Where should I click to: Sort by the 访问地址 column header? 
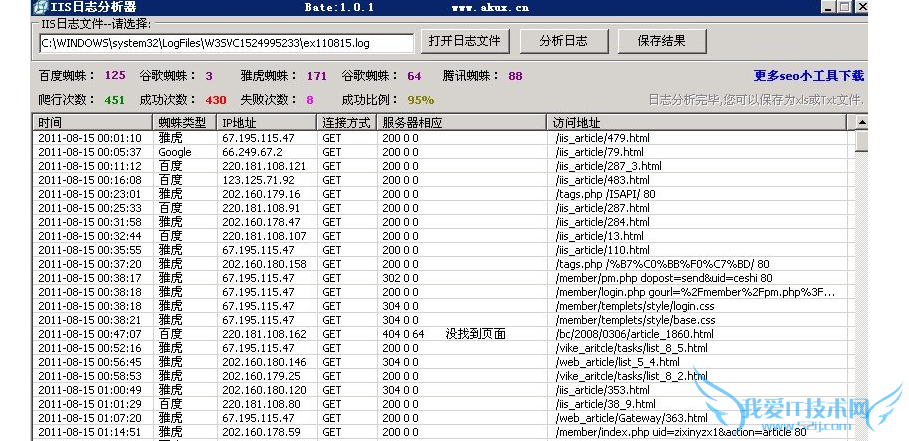click(696, 122)
